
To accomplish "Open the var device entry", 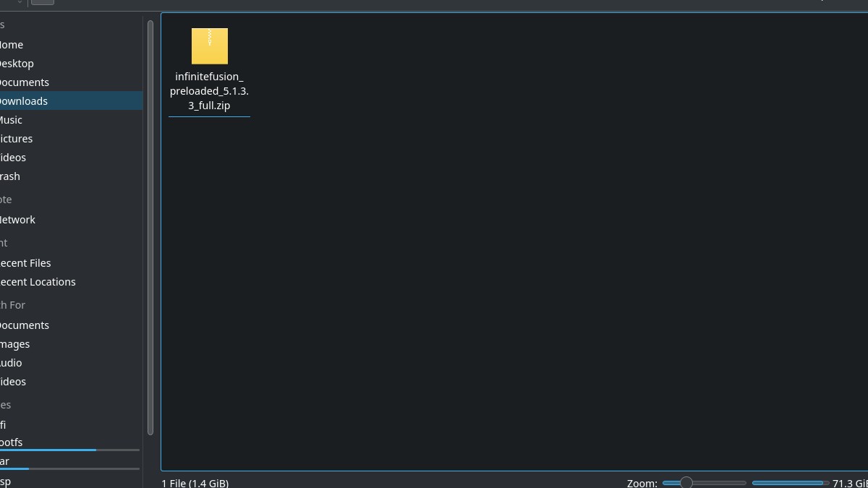I will [x=5, y=461].
